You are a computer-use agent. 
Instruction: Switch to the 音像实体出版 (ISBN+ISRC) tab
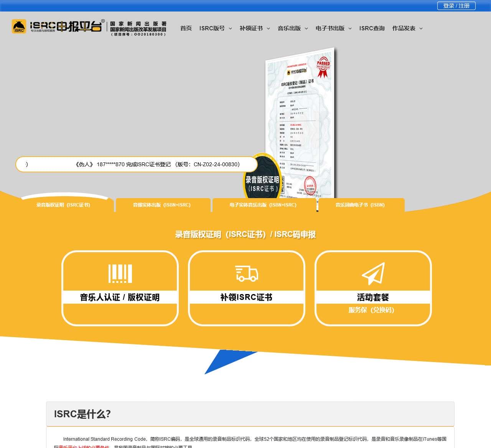click(163, 205)
